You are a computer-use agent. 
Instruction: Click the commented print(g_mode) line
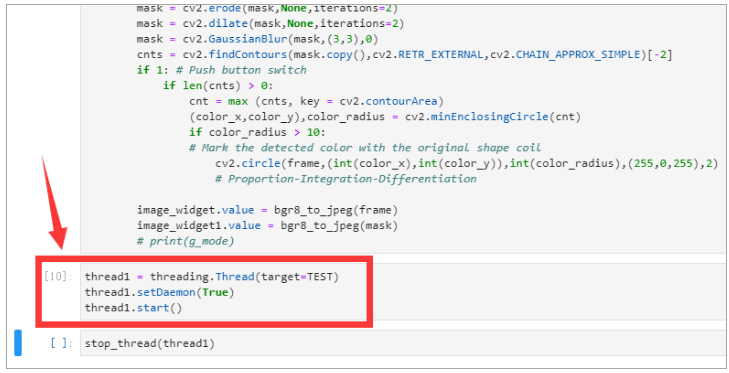pyautogui.click(x=186, y=241)
